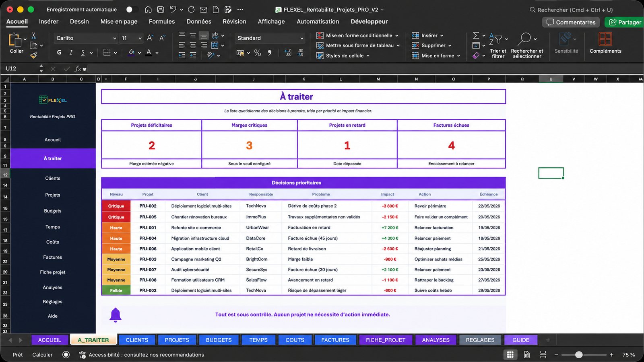Click the Home icon in title bar
The height and width of the screenshot is (362, 644).
(x=148, y=9)
